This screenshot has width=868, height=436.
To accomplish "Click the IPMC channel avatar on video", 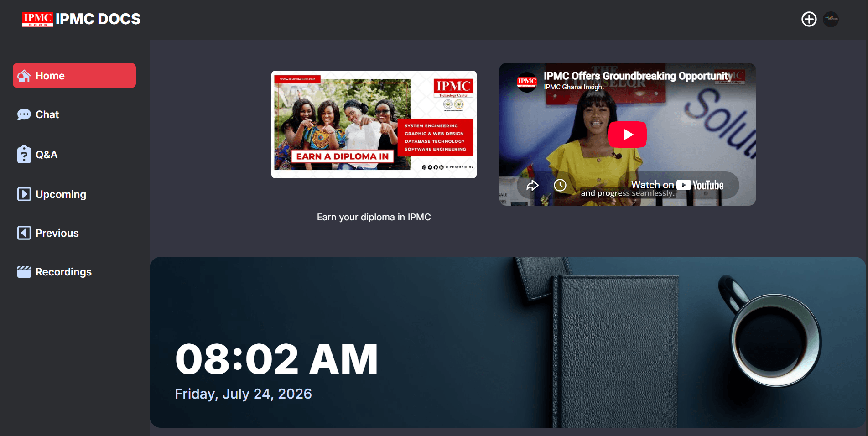I will click(x=527, y=82).
